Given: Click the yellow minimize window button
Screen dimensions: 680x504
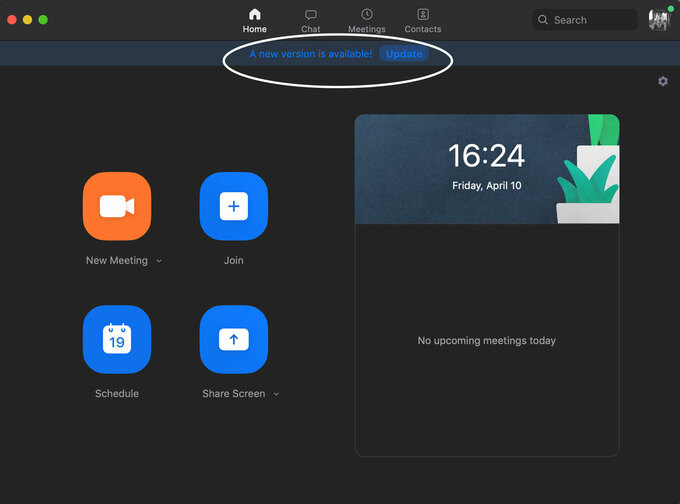Looking at the screenshot, I should 27,20.
